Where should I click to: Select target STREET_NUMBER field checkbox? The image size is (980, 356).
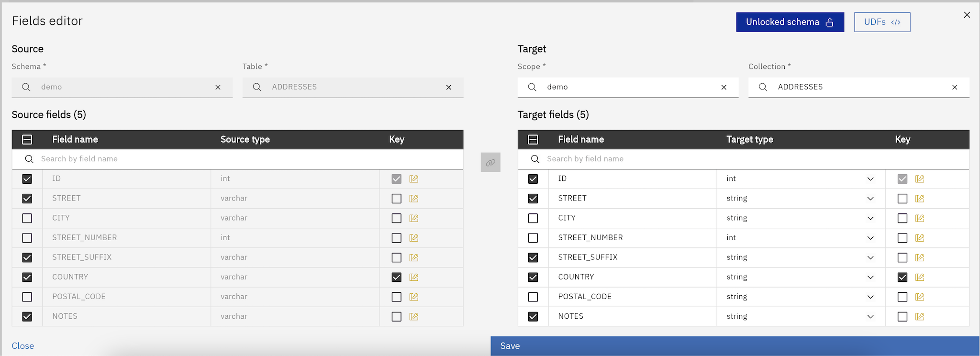(x=533, y=238)
